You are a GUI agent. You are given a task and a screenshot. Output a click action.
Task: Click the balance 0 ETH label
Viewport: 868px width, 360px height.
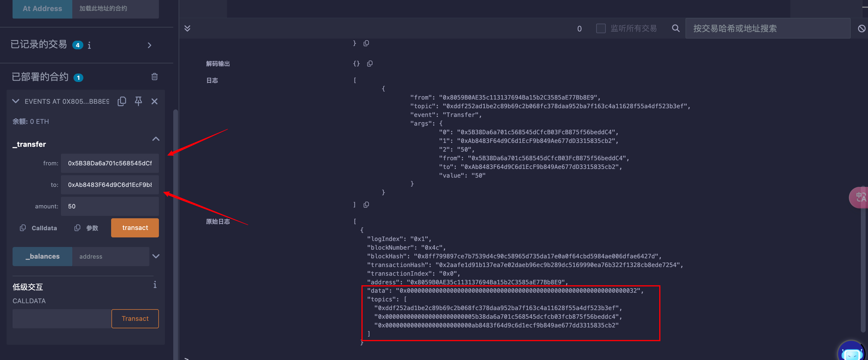(x=31, y=121)
